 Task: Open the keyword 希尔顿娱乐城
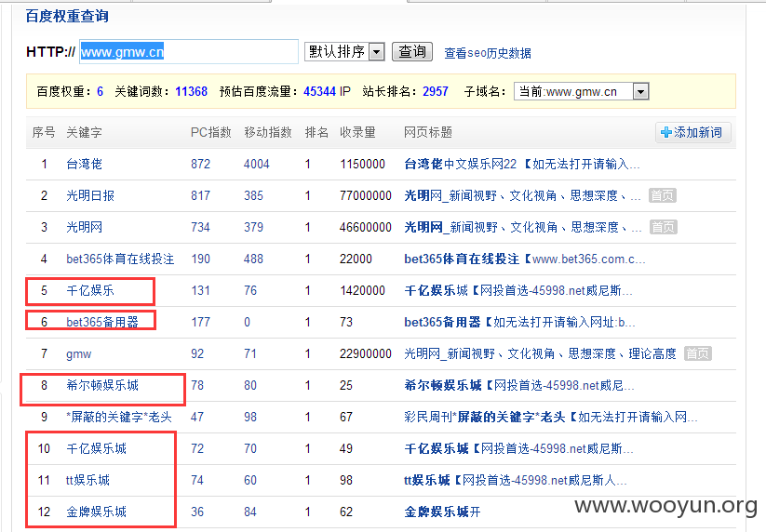click(102, 386)
